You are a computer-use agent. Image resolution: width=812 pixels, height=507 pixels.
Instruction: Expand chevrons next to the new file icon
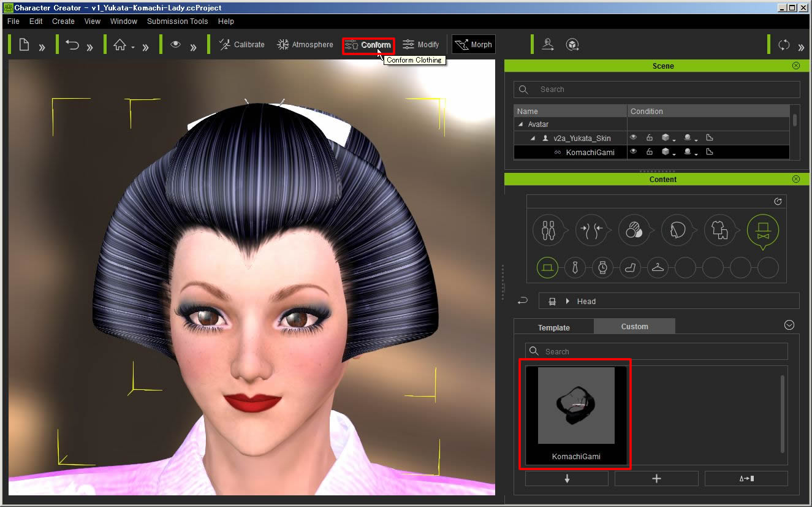[42, 47]
